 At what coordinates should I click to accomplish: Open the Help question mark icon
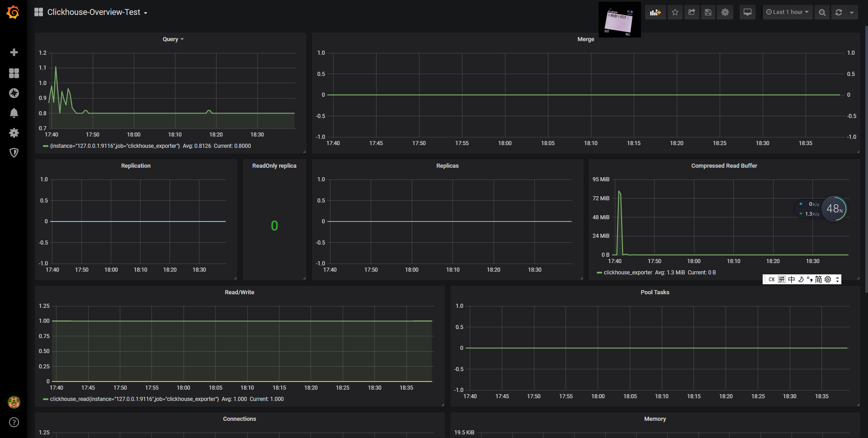click(x=14, y=422)
